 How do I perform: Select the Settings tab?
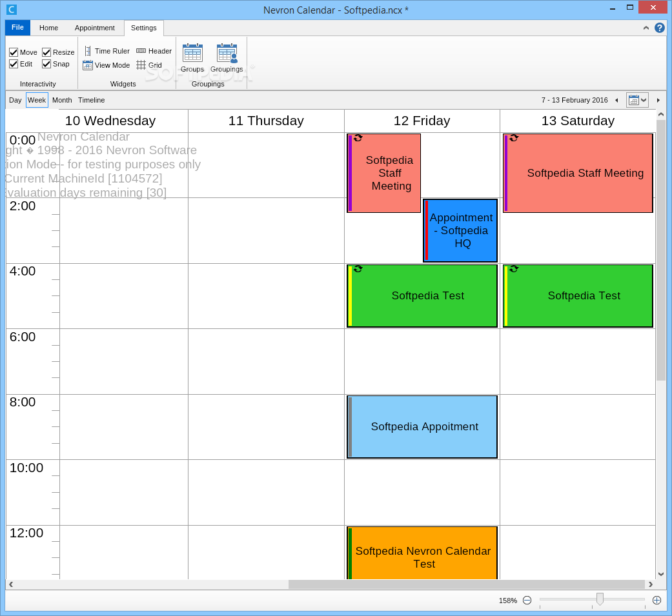[x=143, y=28]
